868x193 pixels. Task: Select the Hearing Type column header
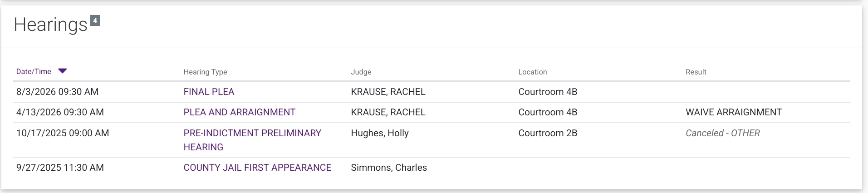coord(205,72)
